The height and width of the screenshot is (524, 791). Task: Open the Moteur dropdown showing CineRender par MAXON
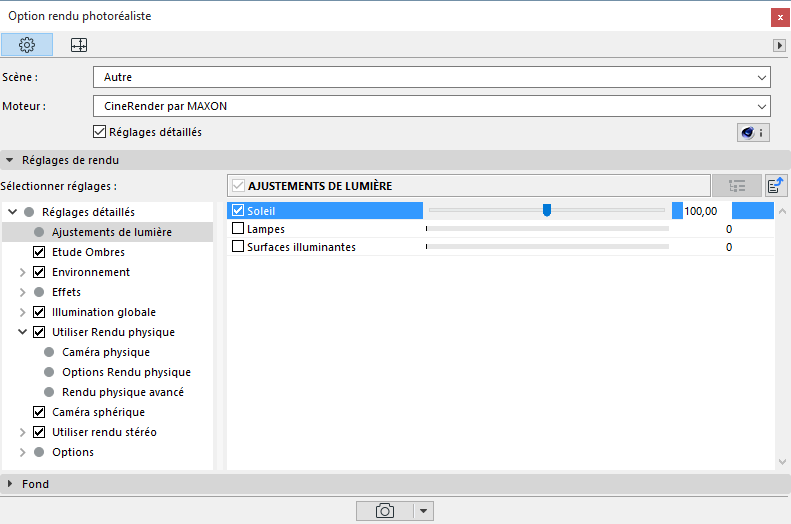(x=432, y=106)
